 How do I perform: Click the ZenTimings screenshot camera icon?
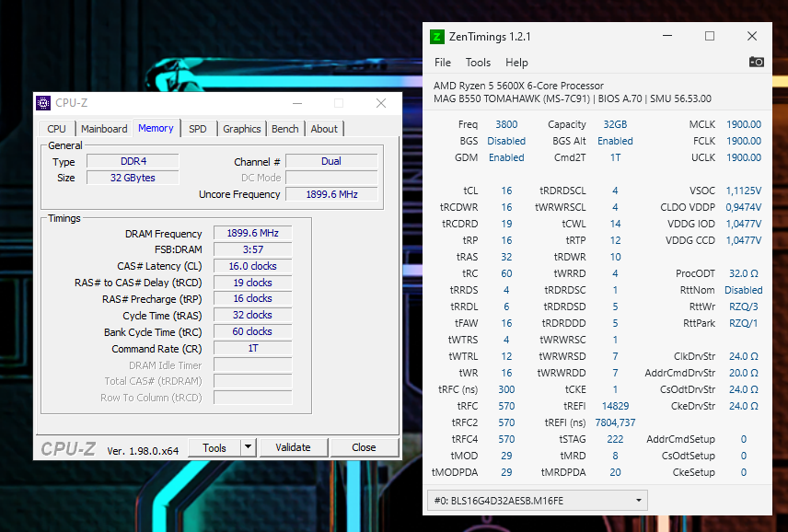(757, 62)
